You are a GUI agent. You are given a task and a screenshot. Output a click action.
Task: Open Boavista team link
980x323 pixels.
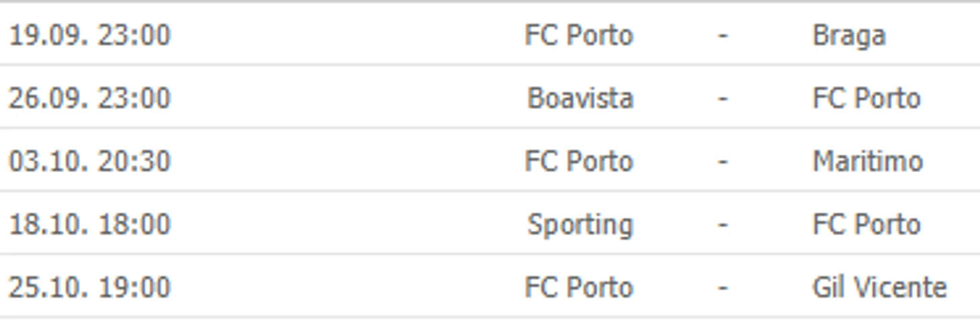point(580,98)
